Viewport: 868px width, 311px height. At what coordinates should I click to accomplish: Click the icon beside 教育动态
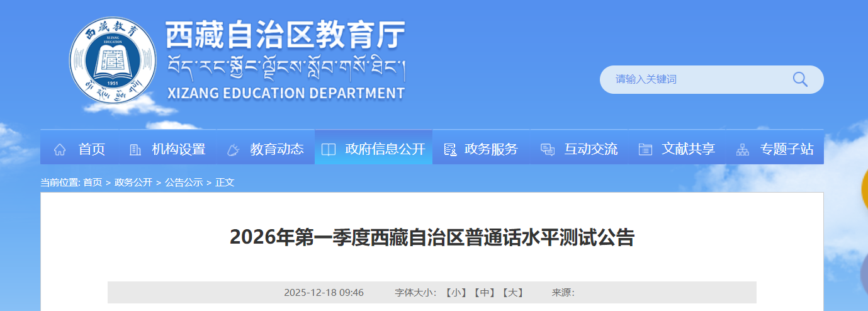233,149
